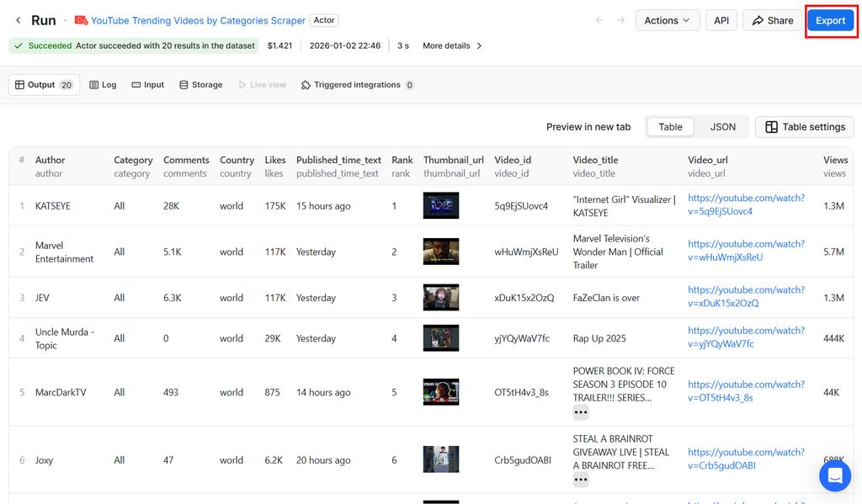This screenshot has width=862, height=504.
Task: Open video URL ending OT5tH4v3_8s
Action: pos(746,390)
